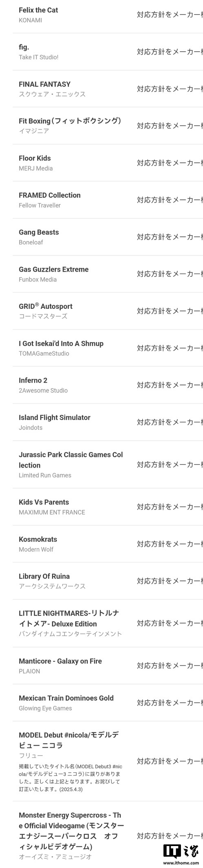Click the MODEL Debut #nicola title
This screenshot has width=203, height=868.
click(69, 740)
